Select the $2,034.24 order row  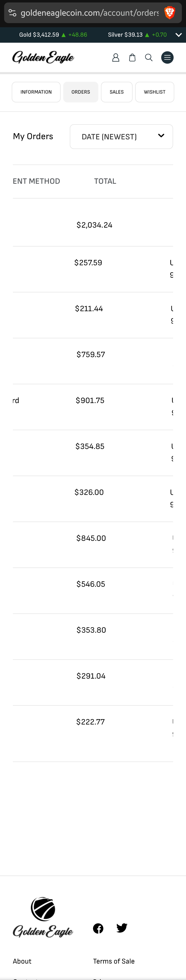(x=93, y=225)
